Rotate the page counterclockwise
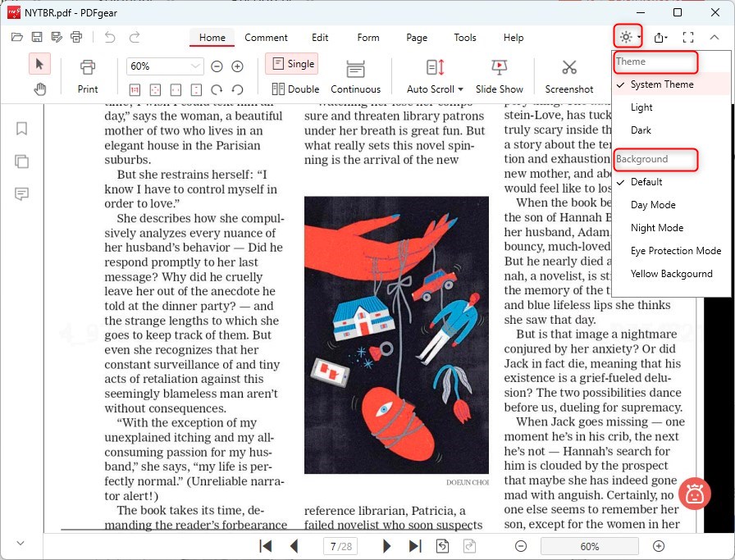This screenshot has width=735, height=560. [x=238, y=89]
